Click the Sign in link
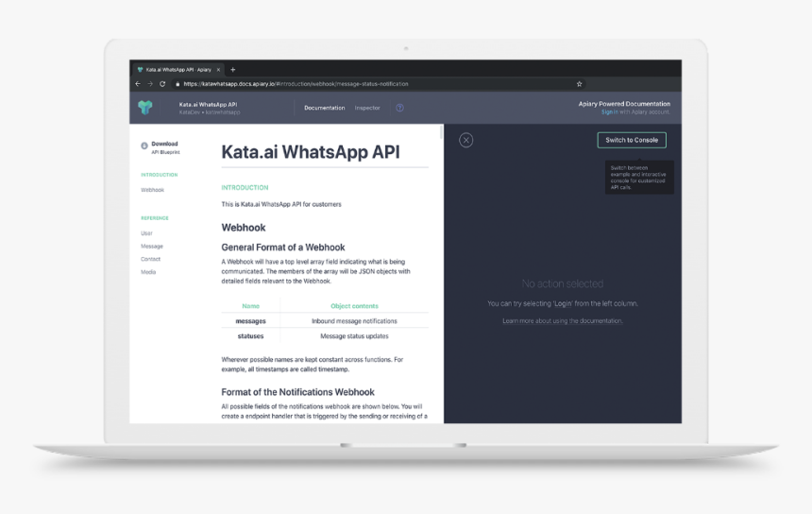The width and height of the screenshot is (812, 514). tap(609, 111)
